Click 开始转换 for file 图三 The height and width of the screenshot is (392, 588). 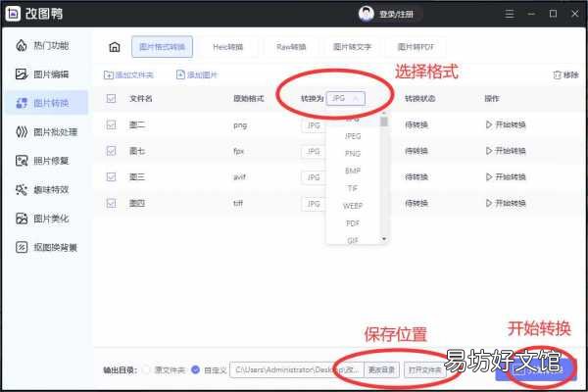click(x=506, y=176)
